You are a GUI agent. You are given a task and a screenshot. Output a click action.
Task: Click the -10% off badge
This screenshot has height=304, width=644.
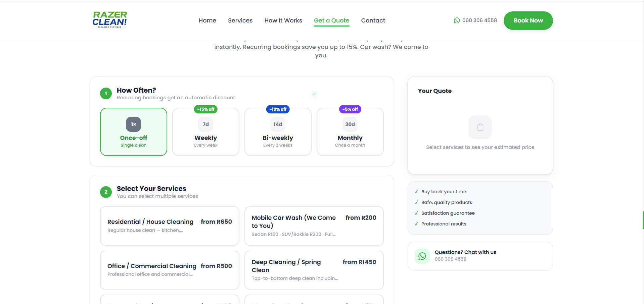point(278,109)
